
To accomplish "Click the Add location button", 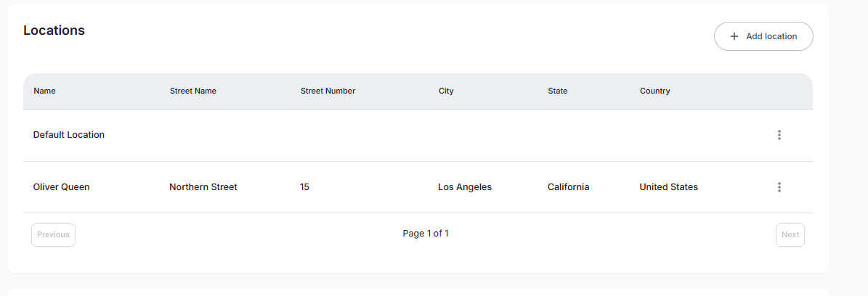I will coord(763,36).
